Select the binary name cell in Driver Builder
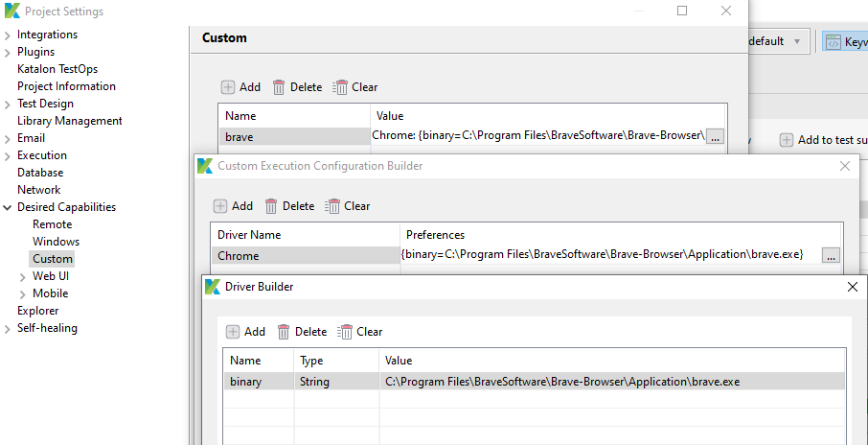The height and width of the screenshot is (445, 868). (259, 382)
